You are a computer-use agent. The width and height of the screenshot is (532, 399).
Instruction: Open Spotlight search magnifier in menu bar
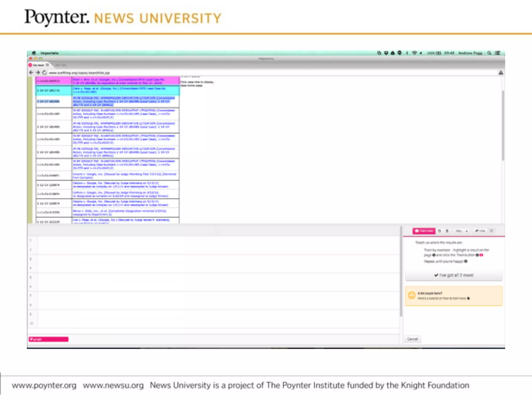[x=489, y=53]
